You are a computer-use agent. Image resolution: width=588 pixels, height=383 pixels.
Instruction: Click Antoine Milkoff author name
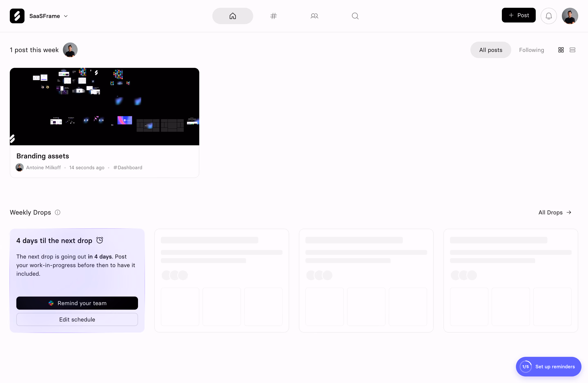point(43,167)
